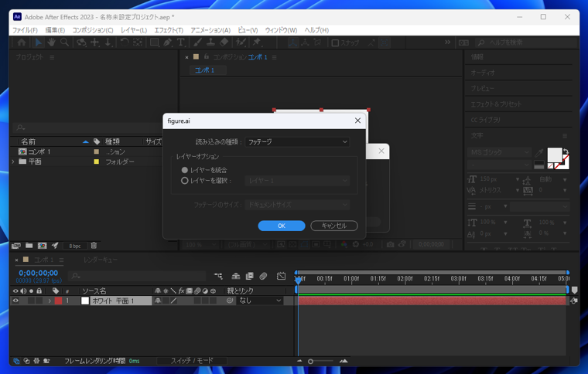Image resolution: width=588 pixels, height=374 pixels.
Task: Open the 読み込みの種類 dropdown
Action: [x=297, y=142]
